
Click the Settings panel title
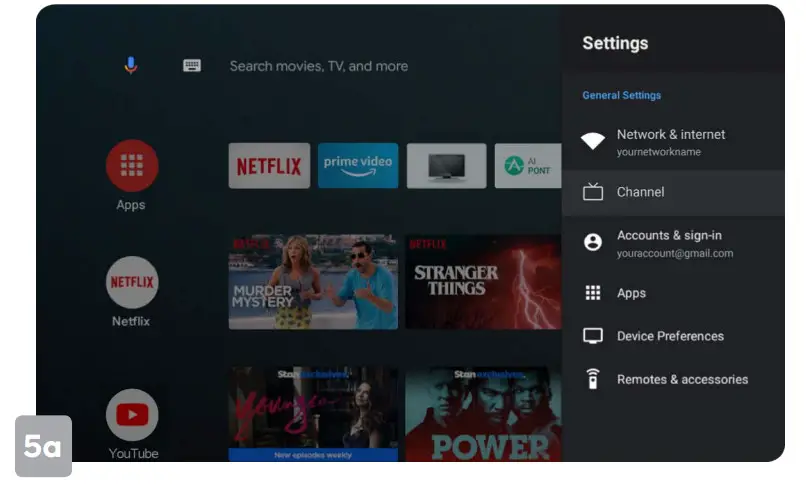coord(615,43)
